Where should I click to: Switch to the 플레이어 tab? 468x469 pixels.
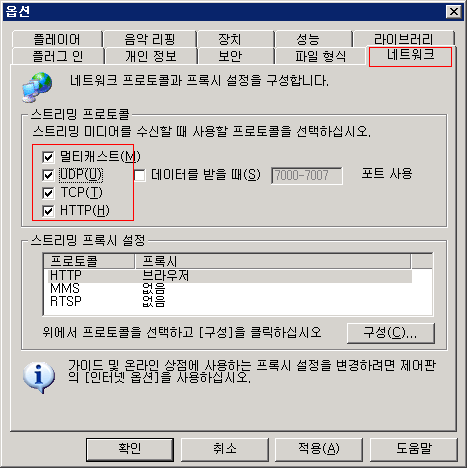(x=57, y=40)
